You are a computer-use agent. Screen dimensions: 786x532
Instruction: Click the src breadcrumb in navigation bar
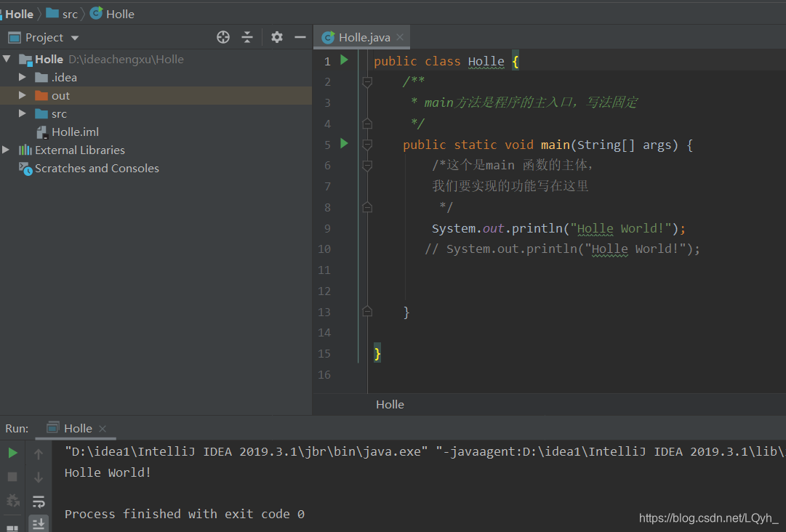[63, 14]
